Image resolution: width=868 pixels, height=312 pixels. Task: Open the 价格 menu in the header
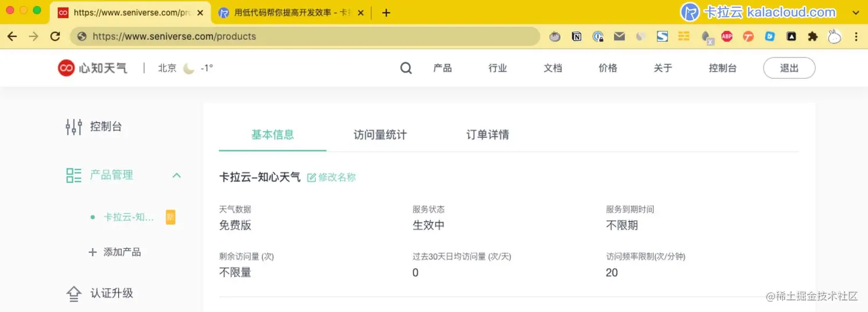(608, 68)
